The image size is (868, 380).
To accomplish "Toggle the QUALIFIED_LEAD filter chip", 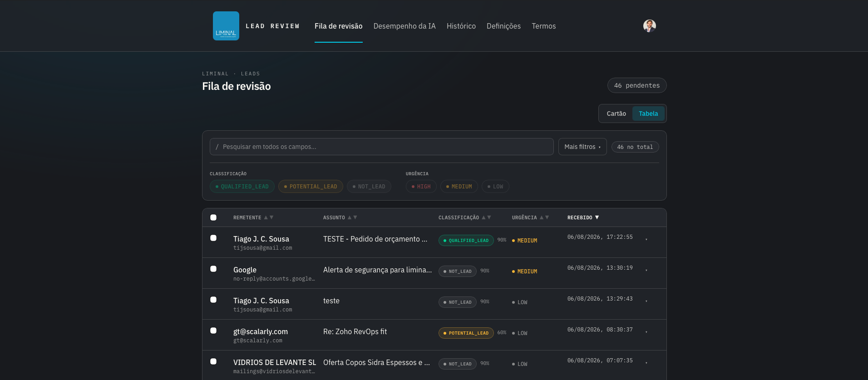I will (x=242, y=187).
